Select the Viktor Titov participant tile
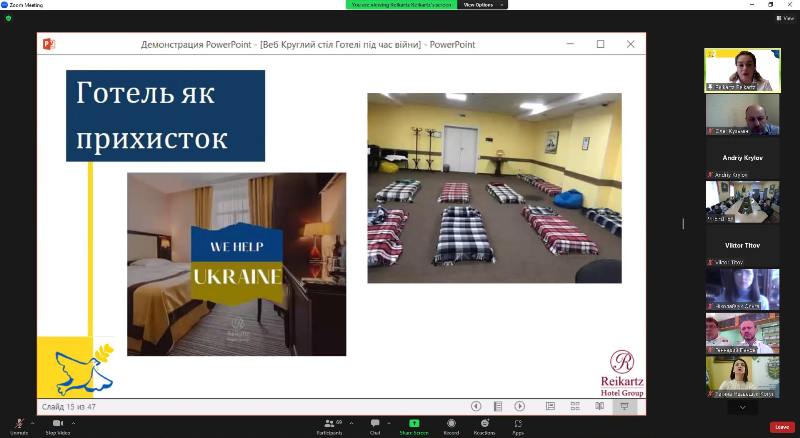This screenshot has width=800, height=438. pos(742,246)
